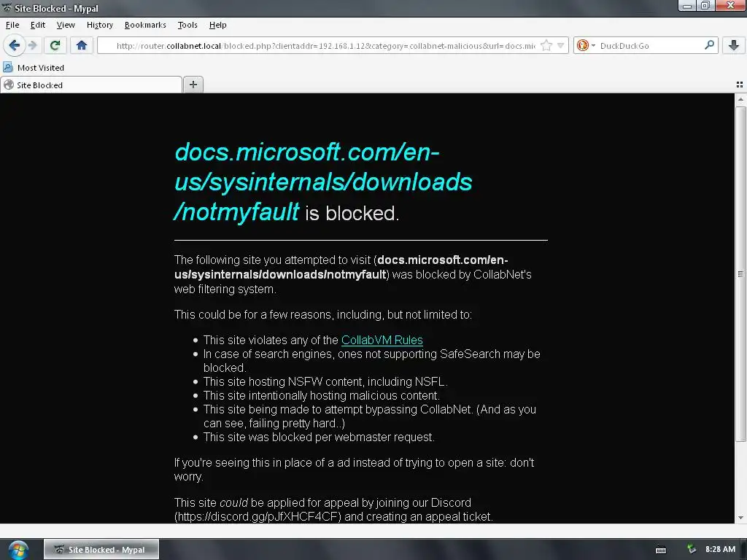747x560 pixels.
Task: Open the 8:28 AM clock
Action: coord(720,549)
